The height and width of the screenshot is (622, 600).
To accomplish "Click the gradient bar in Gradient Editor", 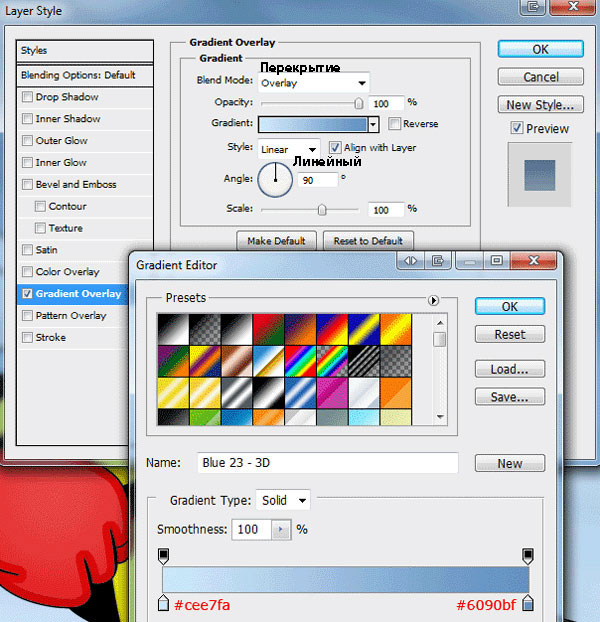I will (x=345, y=580).
